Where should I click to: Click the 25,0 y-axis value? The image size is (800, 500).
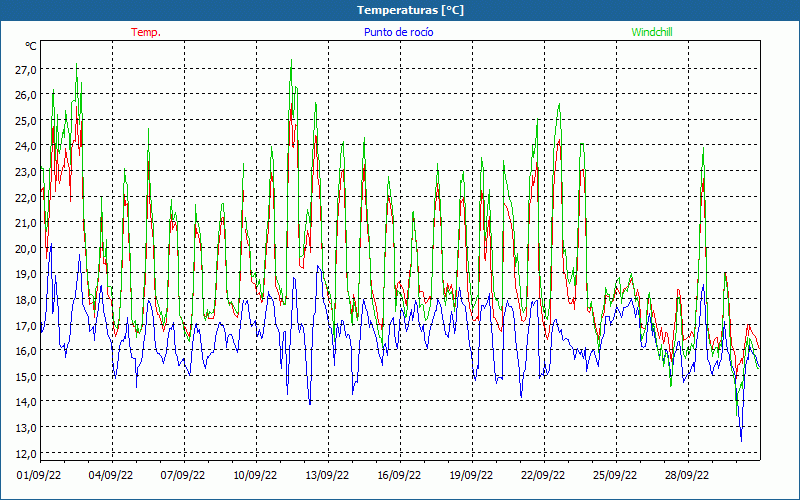pos(25,121)
